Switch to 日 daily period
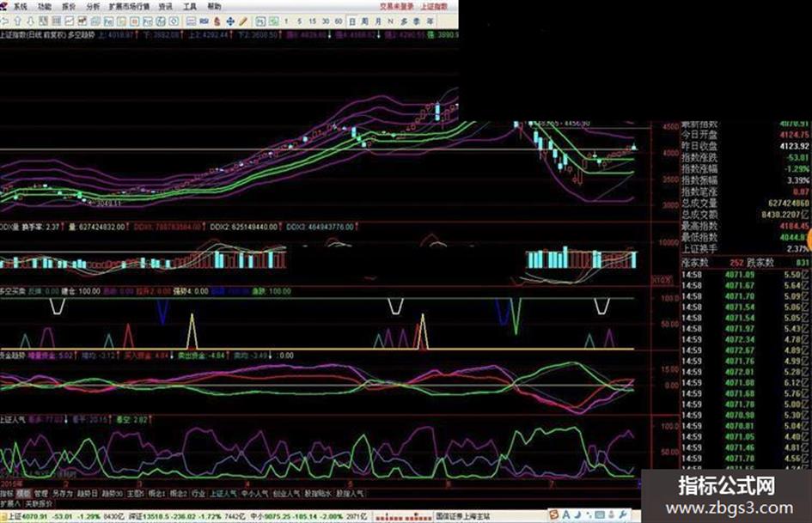This screenshot has height=523, width=812. (352, 21)
